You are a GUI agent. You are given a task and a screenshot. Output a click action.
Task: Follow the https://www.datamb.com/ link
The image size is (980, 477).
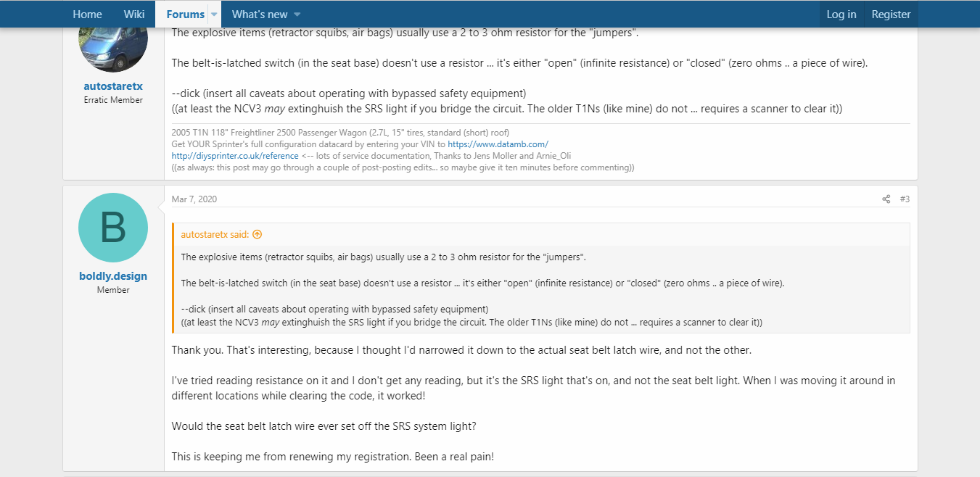point(498,144)
